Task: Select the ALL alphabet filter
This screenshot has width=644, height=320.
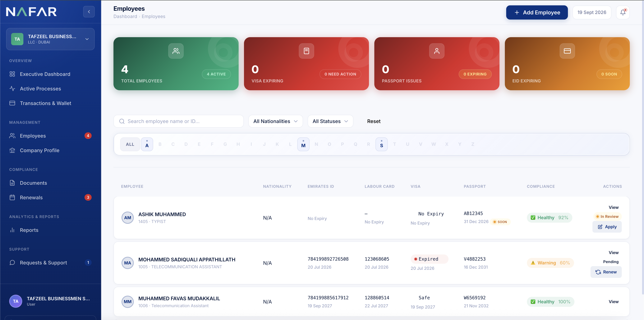Action: pyautogui.click(x=130, y=144)
